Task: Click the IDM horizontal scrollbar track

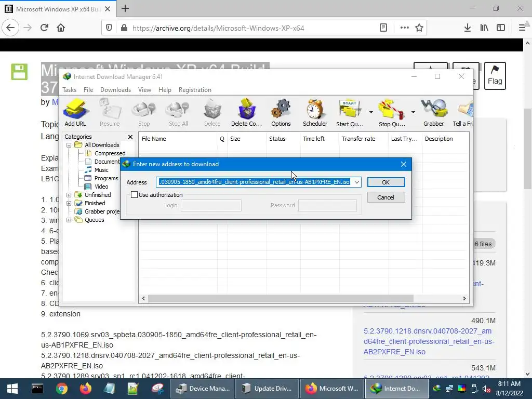Action: [x=436, y=299]
